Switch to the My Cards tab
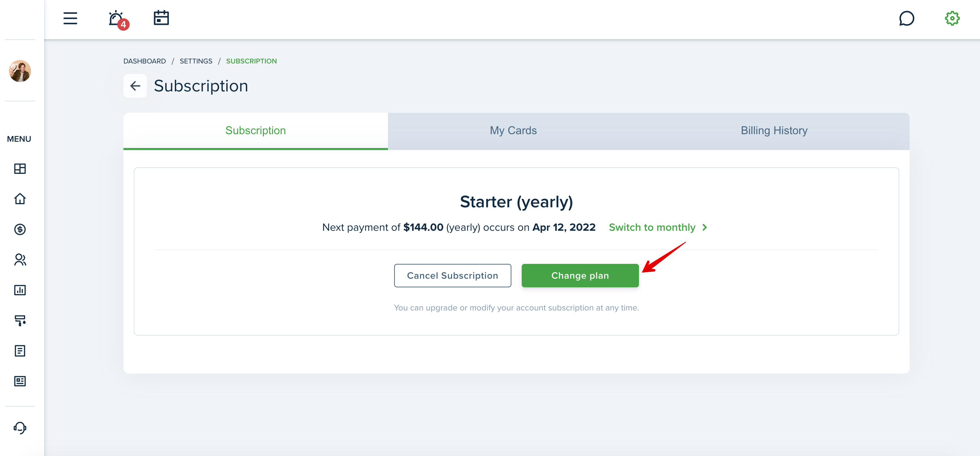Image resolution: width=980 pixels, height=456 pixels. [x=513, y=131]
